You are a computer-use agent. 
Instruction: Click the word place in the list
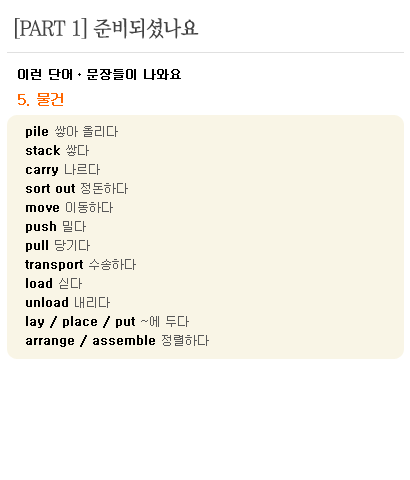click(x=80, y=322)
